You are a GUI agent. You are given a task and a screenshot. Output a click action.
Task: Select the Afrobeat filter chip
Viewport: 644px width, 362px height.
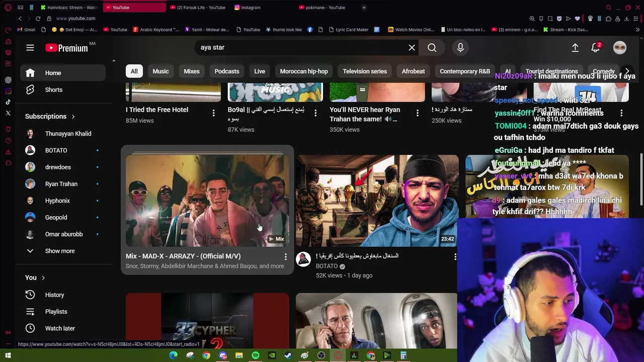click(x=413, y=71)
